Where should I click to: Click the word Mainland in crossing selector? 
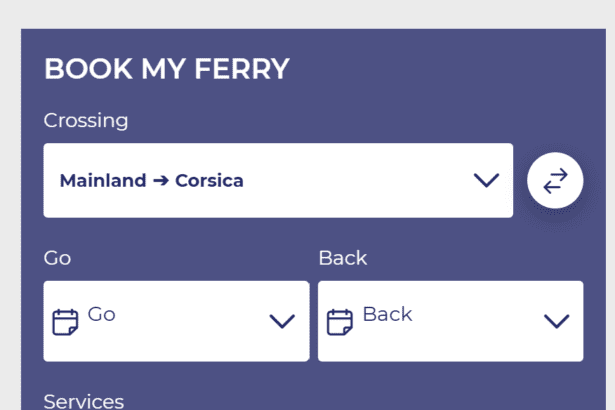click(102, 181)
